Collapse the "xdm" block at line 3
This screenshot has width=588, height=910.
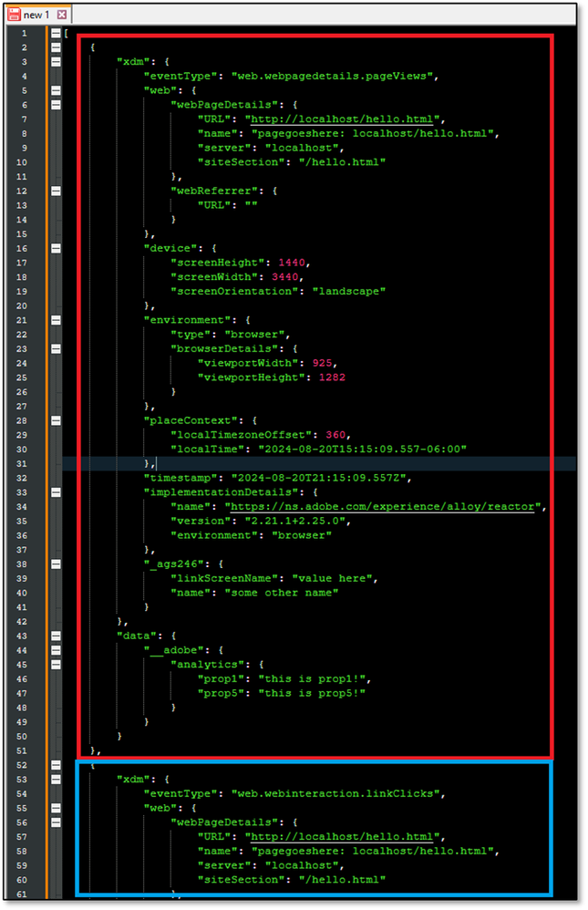[56, 61]
